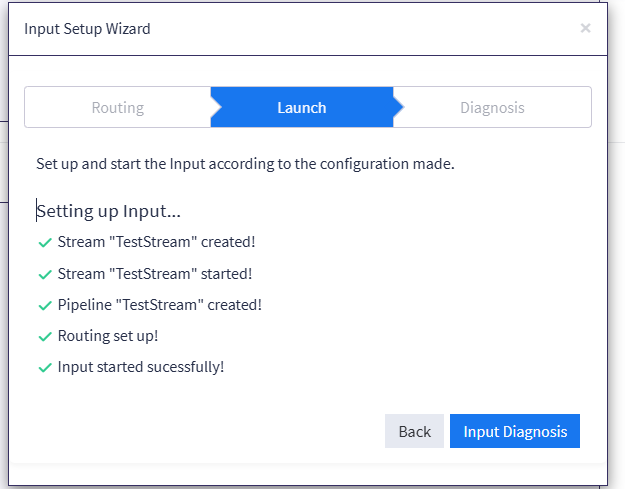Close the Input Setup Wizard dialog
The image size is (625, 489).
tap(585, 28)
